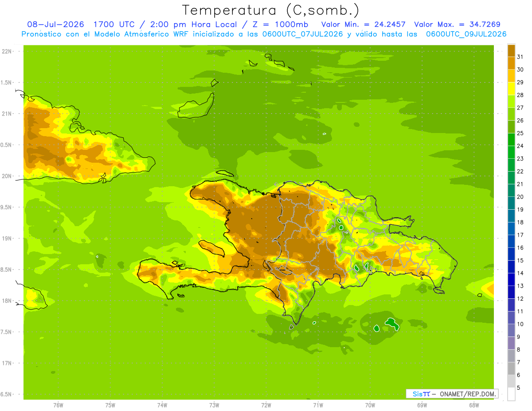Pick the purple swatch between 9 and 10
The height and width of the screenshot is (411, 532).
511,330
